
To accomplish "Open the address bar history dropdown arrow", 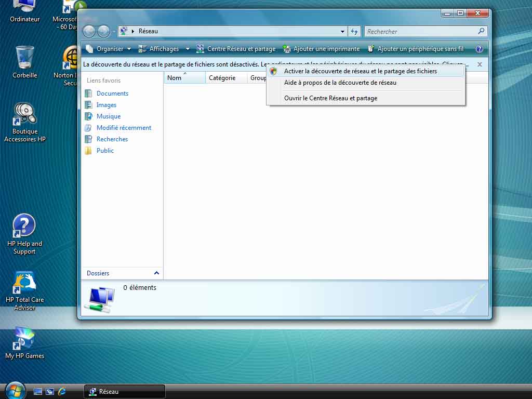I will pyautogui.click(x=342, y=31).
